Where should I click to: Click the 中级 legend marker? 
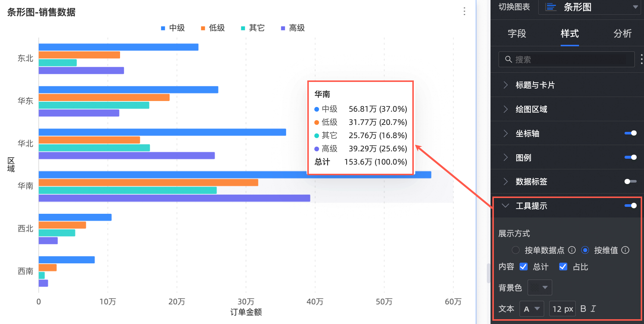(163, 28)
